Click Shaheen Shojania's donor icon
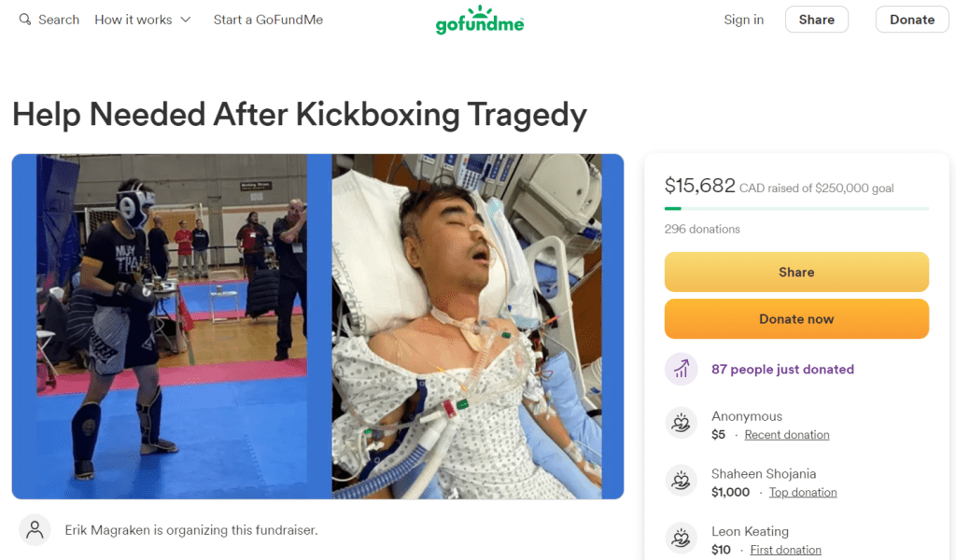956x560 pixels. [x=682, y=483]
